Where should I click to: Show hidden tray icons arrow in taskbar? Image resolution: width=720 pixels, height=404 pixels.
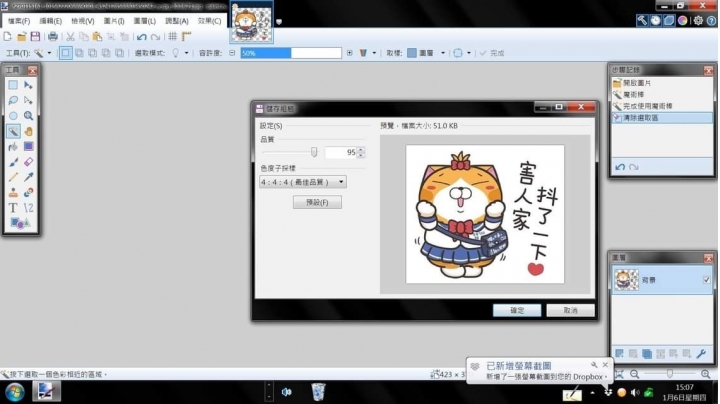592,393
